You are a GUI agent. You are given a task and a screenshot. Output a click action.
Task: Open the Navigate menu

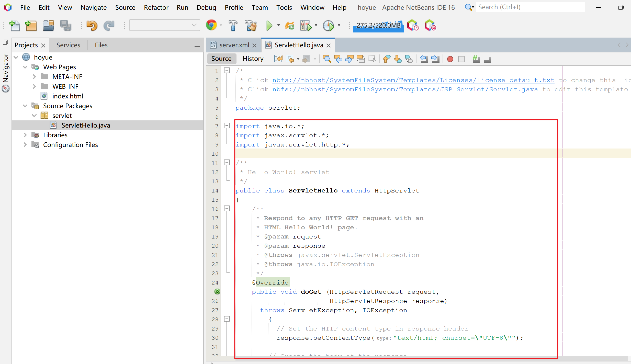click(94, 7)
